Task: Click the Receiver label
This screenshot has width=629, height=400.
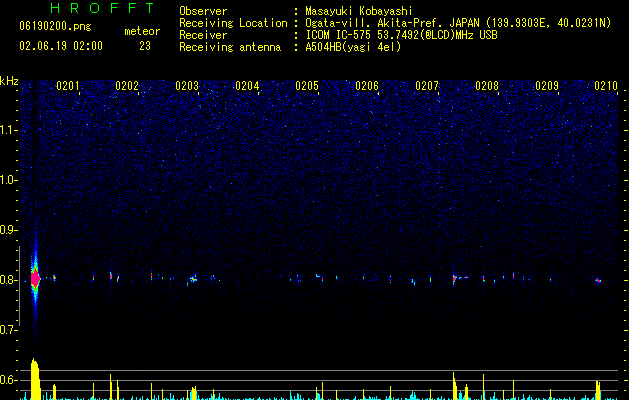Action: (203, 35)
